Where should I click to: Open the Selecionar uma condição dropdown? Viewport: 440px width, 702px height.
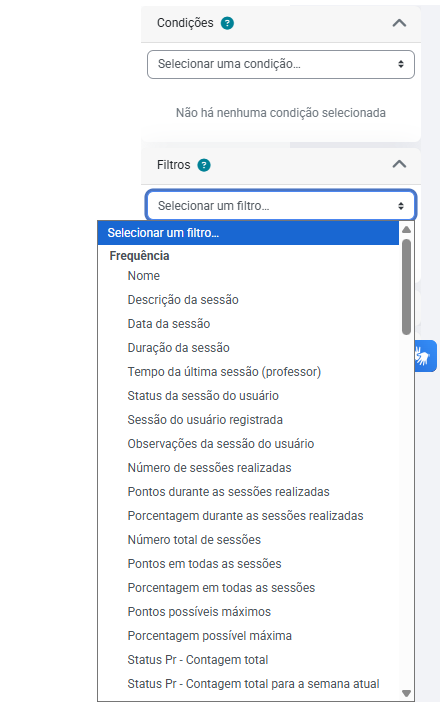[281, 64]
